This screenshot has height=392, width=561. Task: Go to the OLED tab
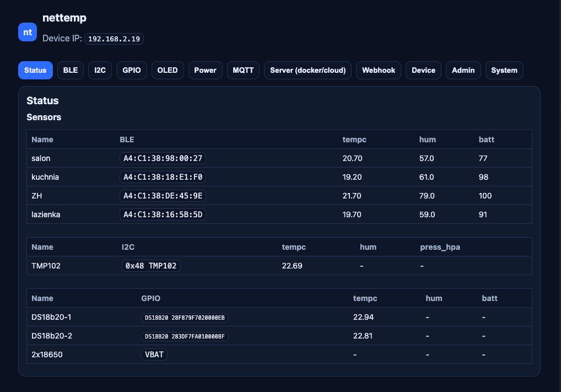(168, 70)
